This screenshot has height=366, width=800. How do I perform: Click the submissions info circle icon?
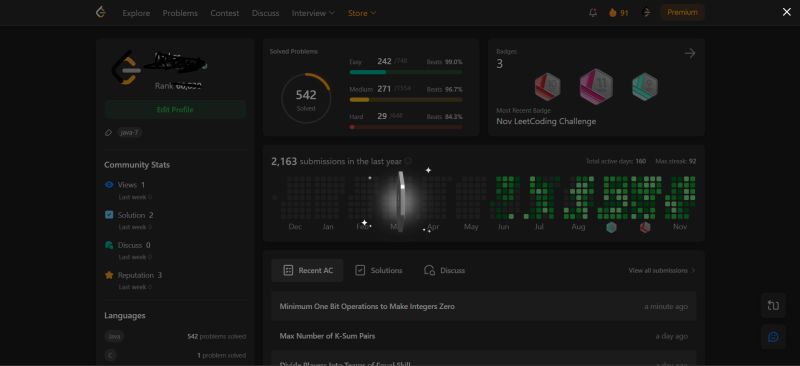click(408, 161)
